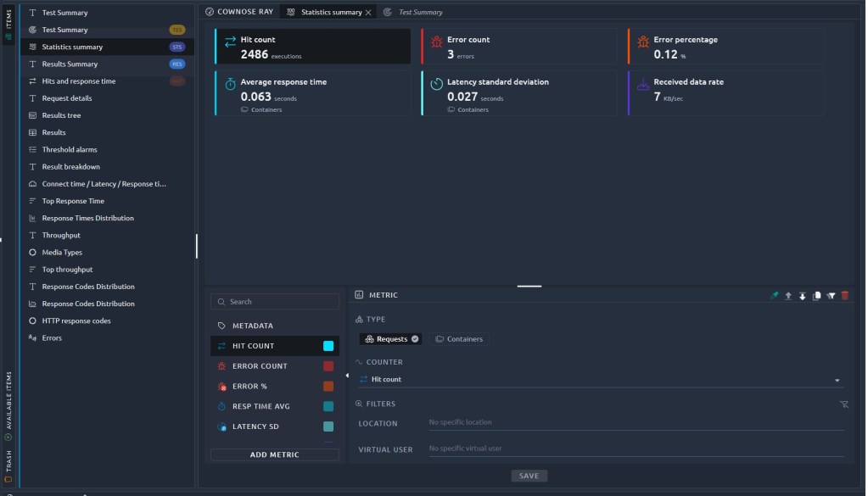Click the copy metric icon
The image size is (868, 496).
tap(816, 295)
